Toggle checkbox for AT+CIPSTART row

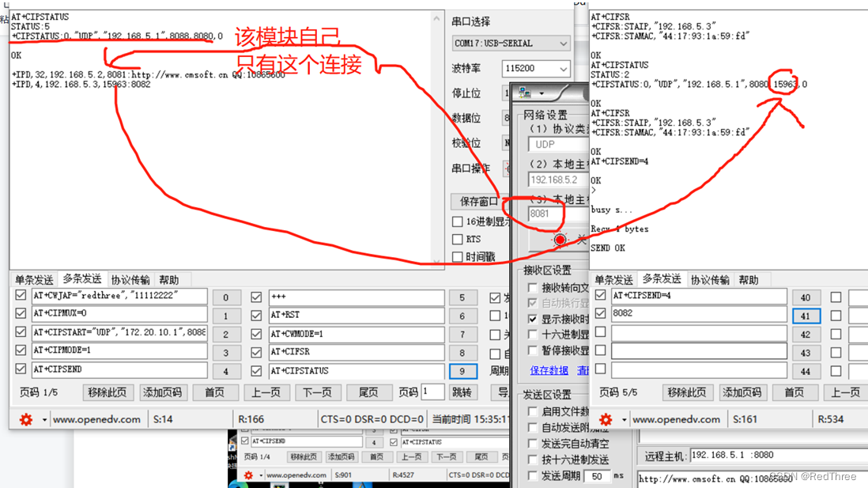click(21, 332)
